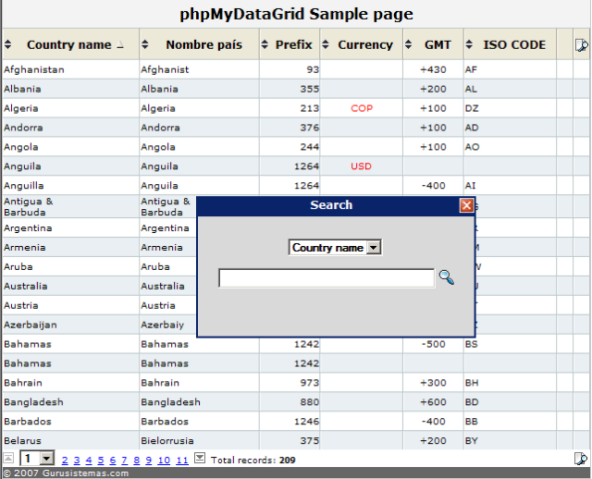Image resolution: width=592 pixels, height=479 pixels.
Task: Click the search icon in the bottom footer
Action: tap(581, 459)
